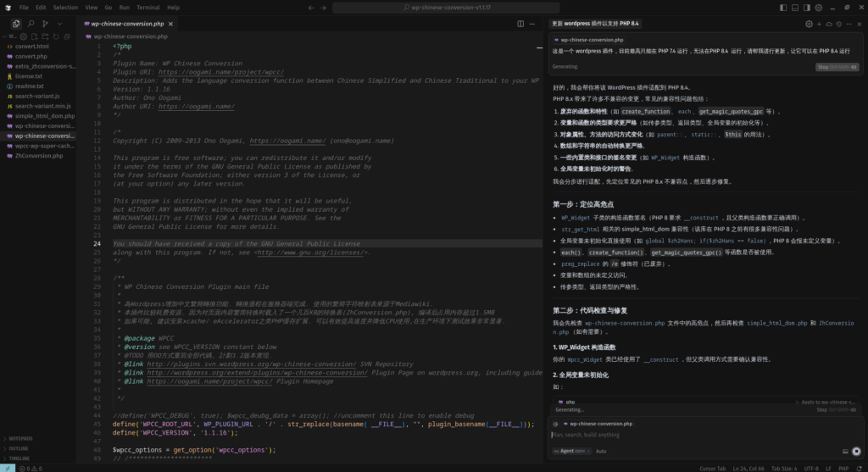The width and height of the screenshot is (868, 472).
Task: Open the Terminal menu
Action: click(148, 7)
